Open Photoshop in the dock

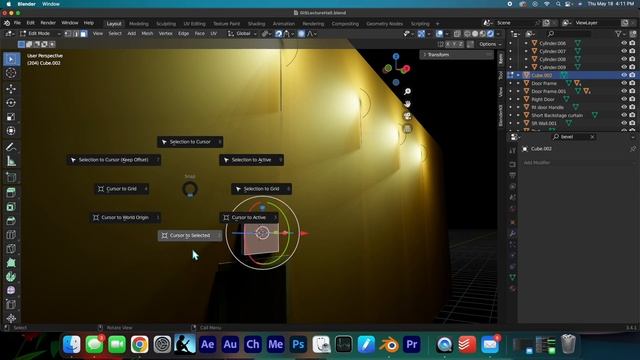[298, 344]
